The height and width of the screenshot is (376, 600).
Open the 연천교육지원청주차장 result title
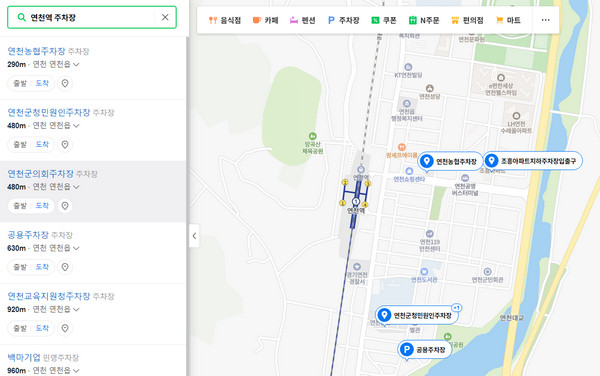click(x=49, y=296)
